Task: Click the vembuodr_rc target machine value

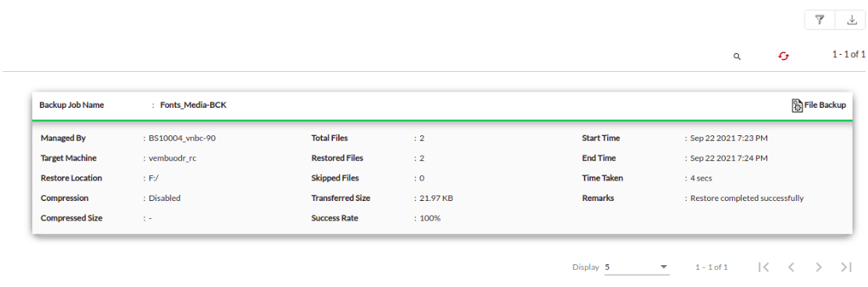Action: click(x=173, y=158)
